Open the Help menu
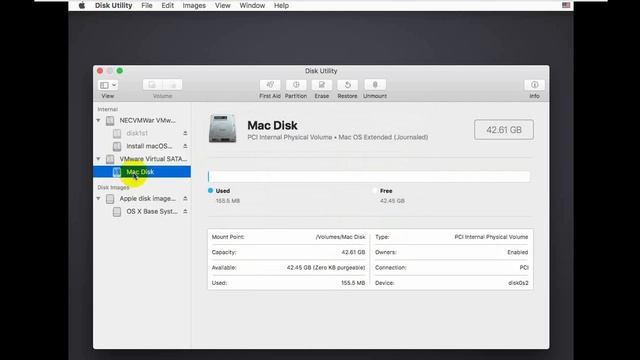The image size is (640, 360). 281,5
